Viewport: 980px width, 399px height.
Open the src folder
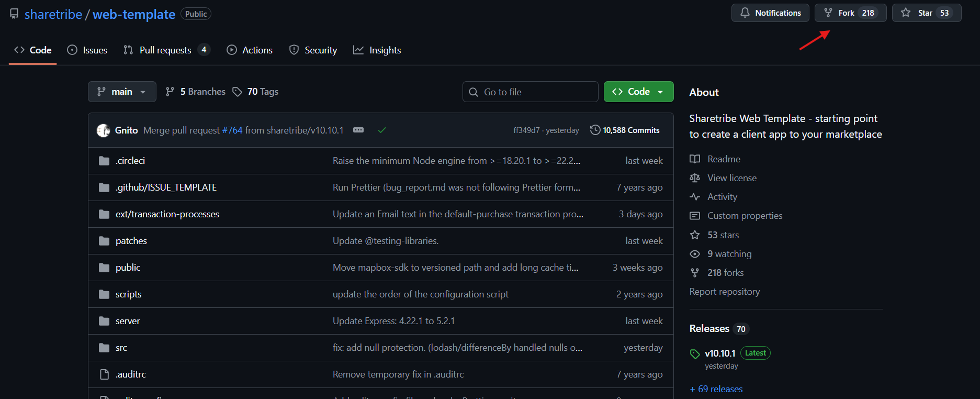(121, 348)
